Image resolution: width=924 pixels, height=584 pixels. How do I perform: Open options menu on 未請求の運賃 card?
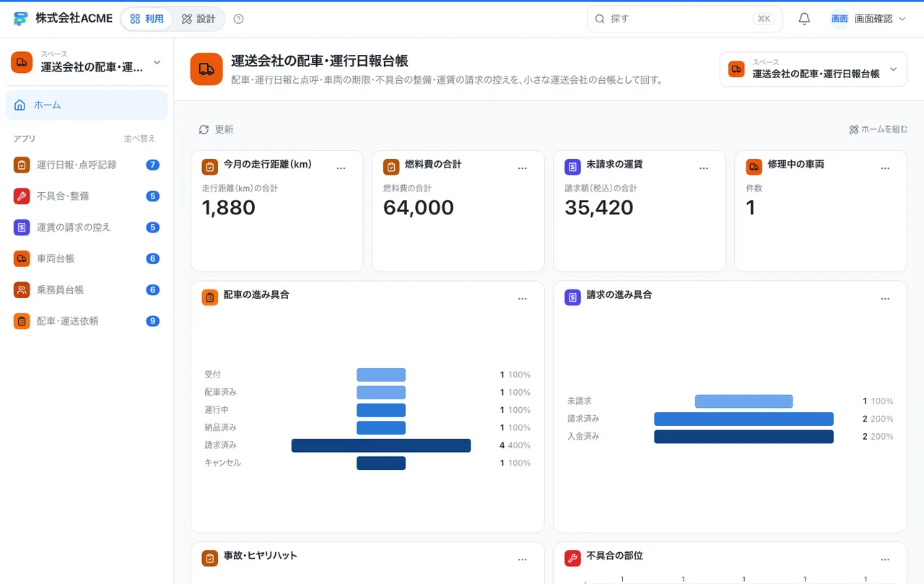pyautogui.click(x=704, y=168)
